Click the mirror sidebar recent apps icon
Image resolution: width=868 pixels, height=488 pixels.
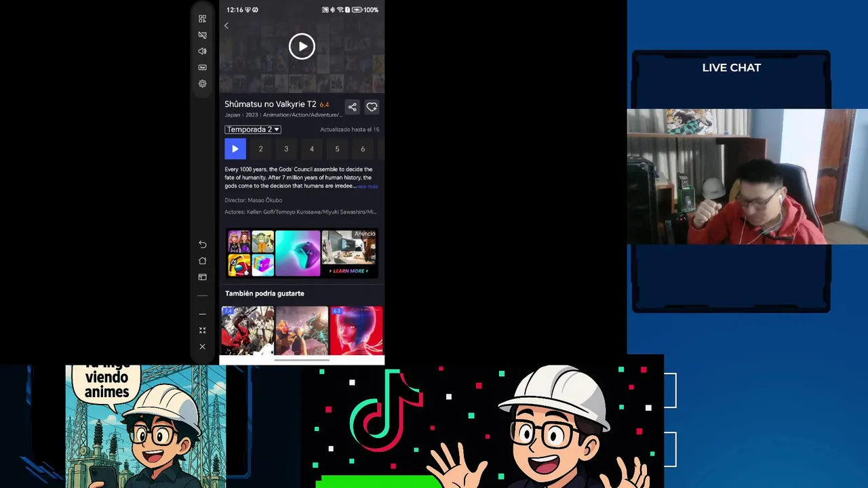(x=202, y=277)
